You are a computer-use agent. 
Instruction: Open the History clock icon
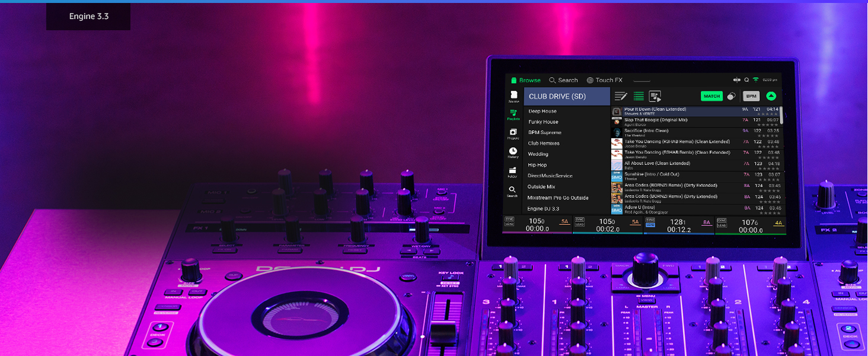coord(513,153)
